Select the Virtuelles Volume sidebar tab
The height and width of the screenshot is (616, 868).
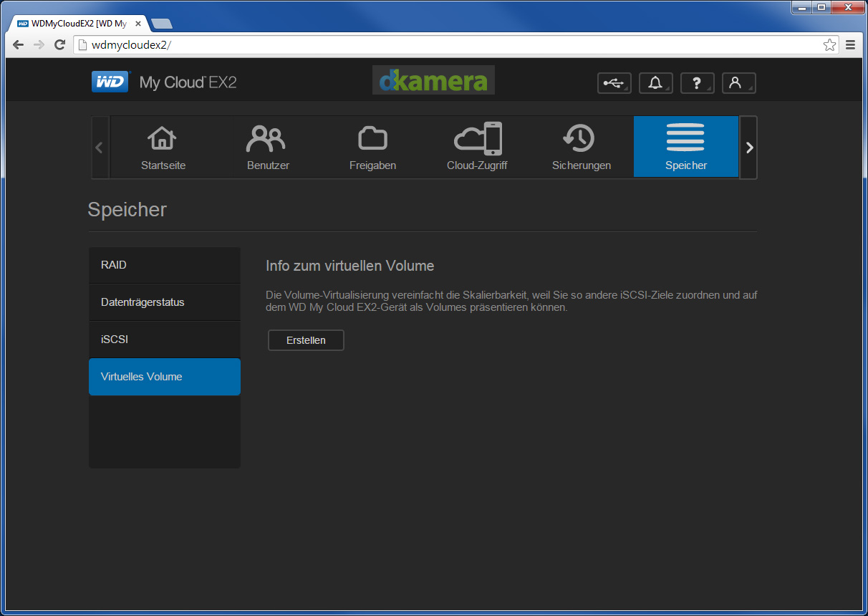(165, 377)
